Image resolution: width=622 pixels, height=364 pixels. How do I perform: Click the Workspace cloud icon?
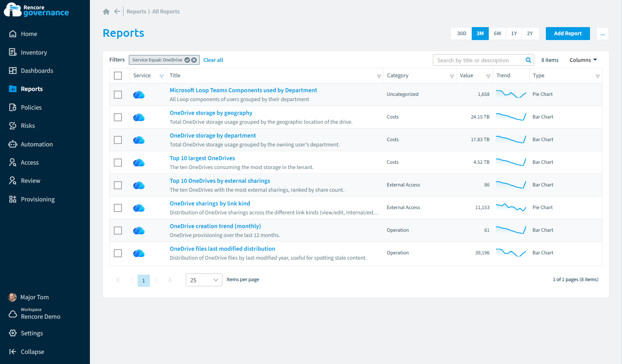(13, 314)
